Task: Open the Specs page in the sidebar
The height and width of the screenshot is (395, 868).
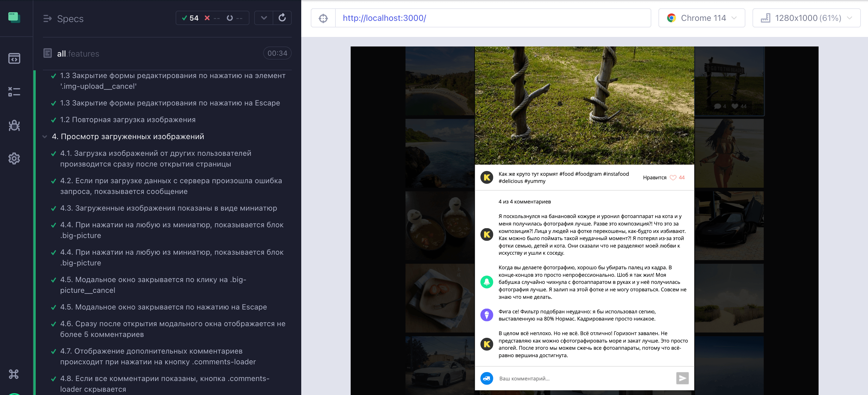Action: tap(14, 58)
